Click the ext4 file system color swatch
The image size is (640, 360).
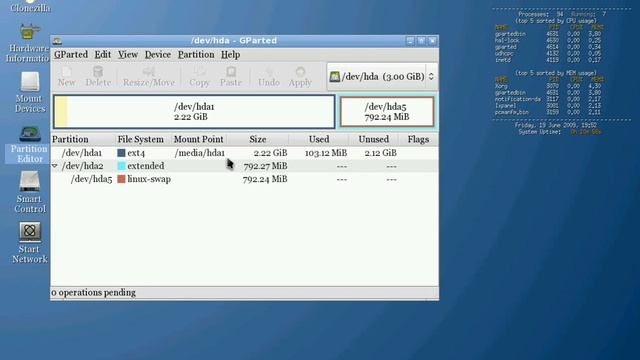[121, 153]
